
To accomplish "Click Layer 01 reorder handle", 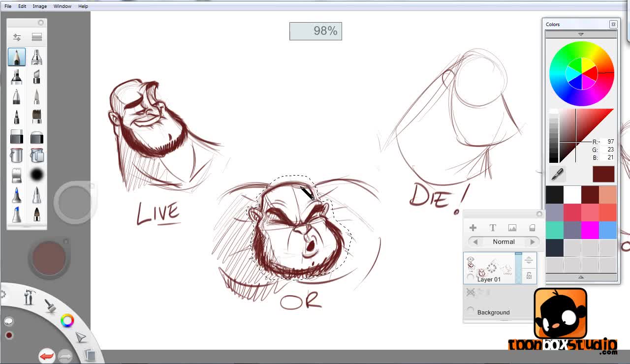I will (x=529, y=260).
